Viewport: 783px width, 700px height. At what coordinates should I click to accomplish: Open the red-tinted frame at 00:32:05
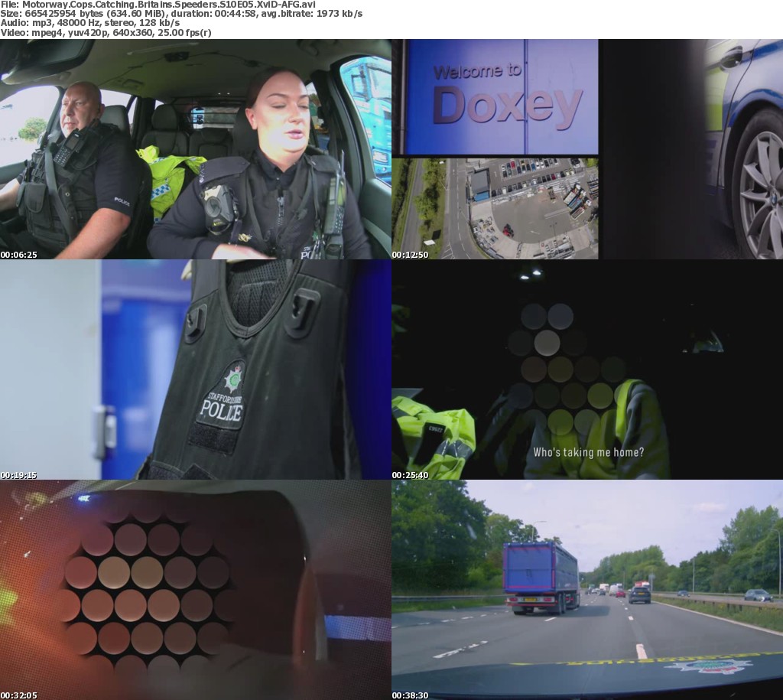[196, 590]
